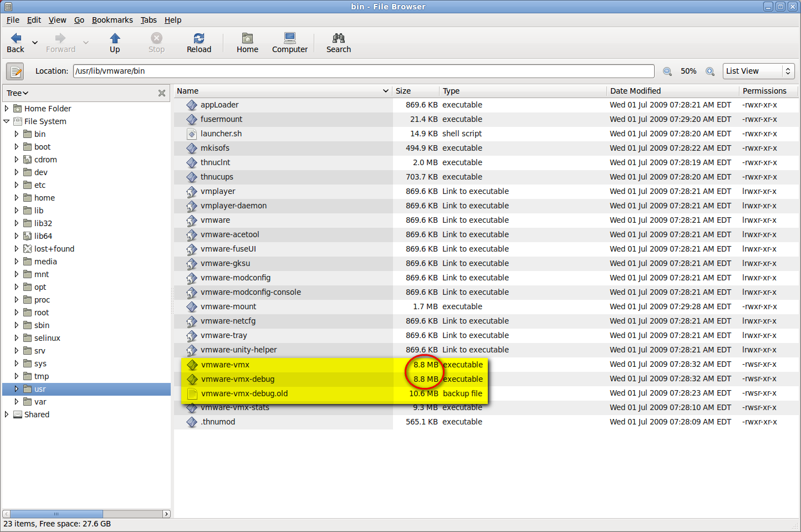801x532 pixels.
Task: Click the cdrom folder icon in tree
Action: point(27,160)
